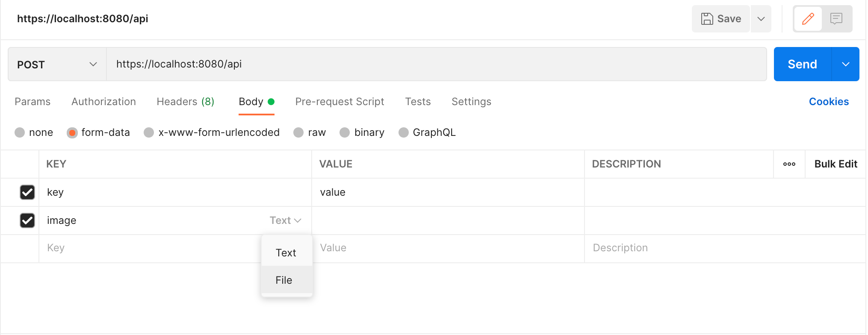This screenshot has width=868, height=335.
Task: Expand the Save options arrow
Action: coord(761,19)
